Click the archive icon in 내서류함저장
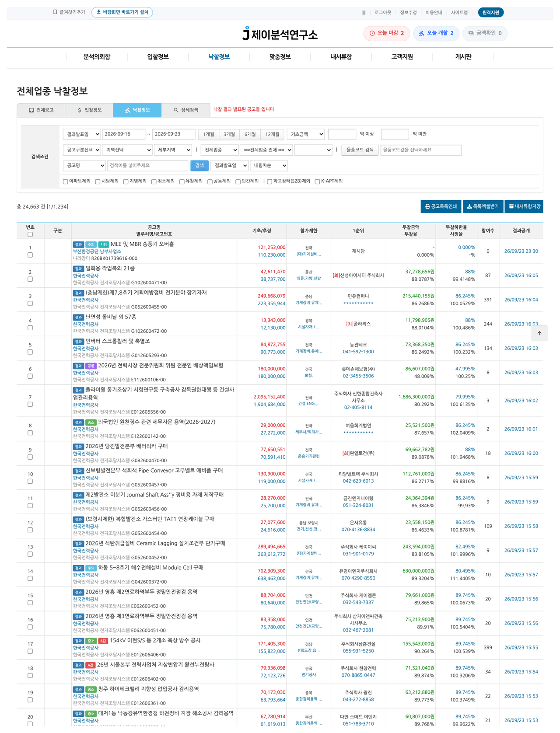Viewport: 560px width, 733px height. pos(511,207)
